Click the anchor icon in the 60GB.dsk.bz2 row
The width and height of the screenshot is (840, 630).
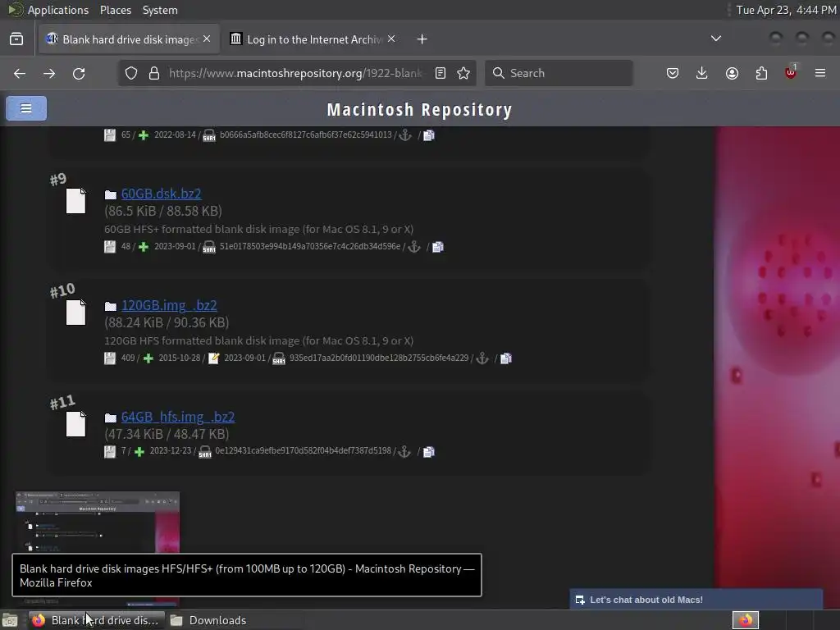point(414,247)
